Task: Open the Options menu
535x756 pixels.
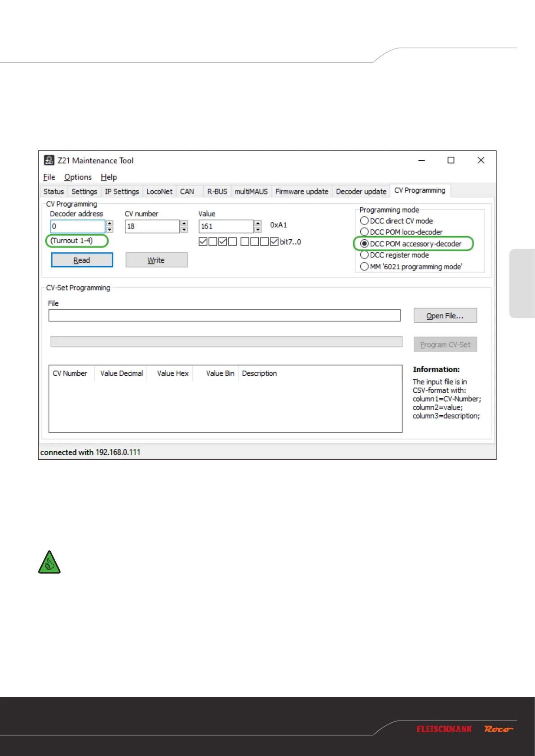Action: [x=78, y=177]
